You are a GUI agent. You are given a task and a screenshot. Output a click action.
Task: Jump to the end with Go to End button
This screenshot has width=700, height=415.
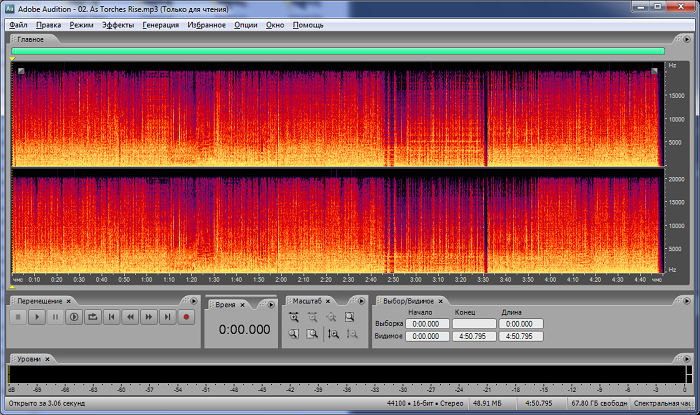(x=167, y=317)
